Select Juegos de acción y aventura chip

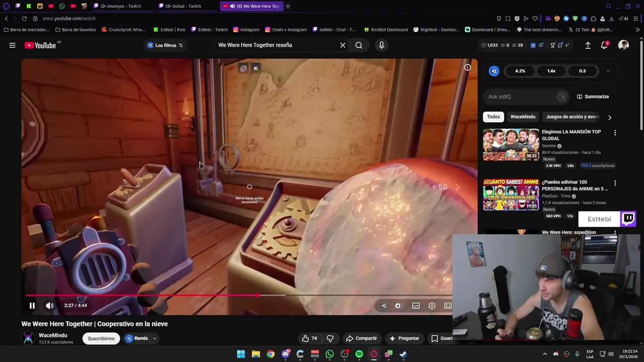click(x=573, y=117)
